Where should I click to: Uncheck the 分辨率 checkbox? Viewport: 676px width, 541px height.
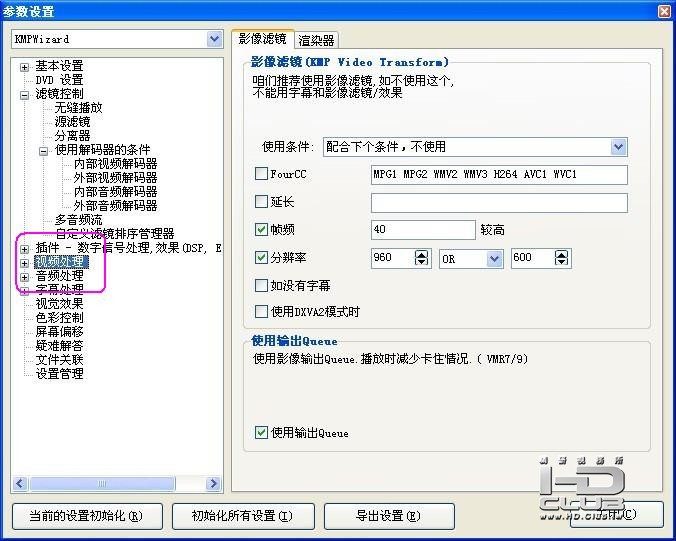coord(261,257)
